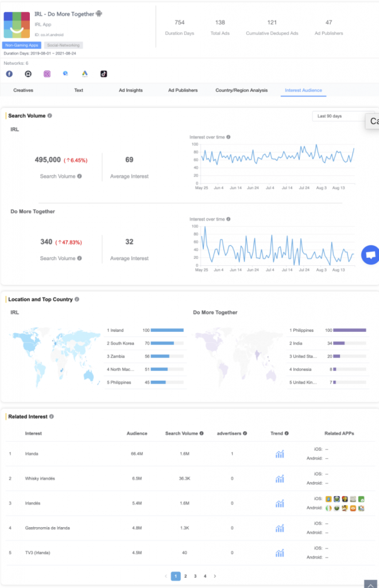Viewport: 379px width, 588px height.
Task: Click info icon next to 340 Search Volume label
Action: pyautogui.click(x=79, y=258)
